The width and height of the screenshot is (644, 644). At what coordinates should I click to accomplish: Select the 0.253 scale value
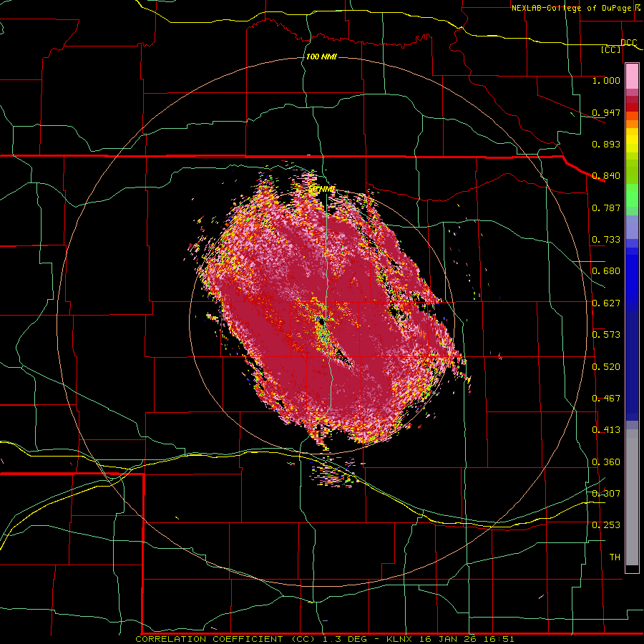(x=606, y=525)
